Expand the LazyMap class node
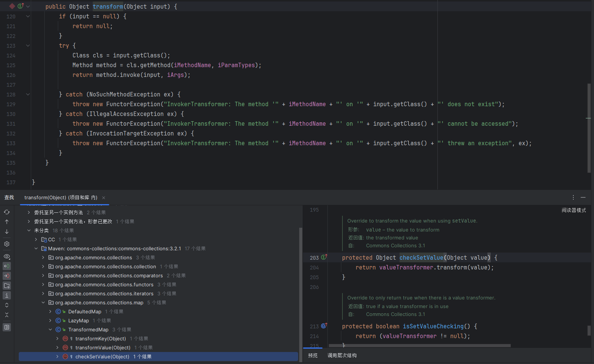The height and width of the screenshot is (364, 594). (x=50, y=320)
